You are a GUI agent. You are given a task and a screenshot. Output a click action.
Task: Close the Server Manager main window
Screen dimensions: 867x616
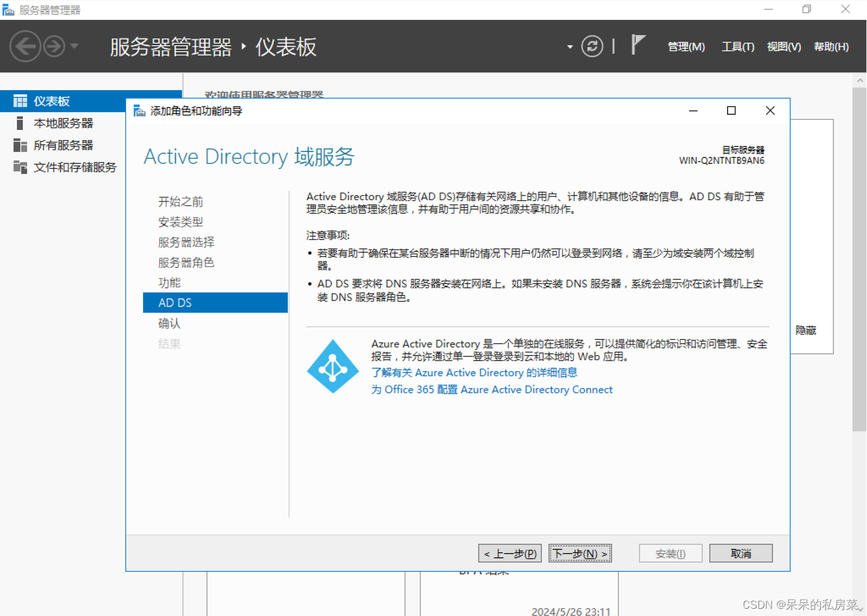[x=845, y=10]
